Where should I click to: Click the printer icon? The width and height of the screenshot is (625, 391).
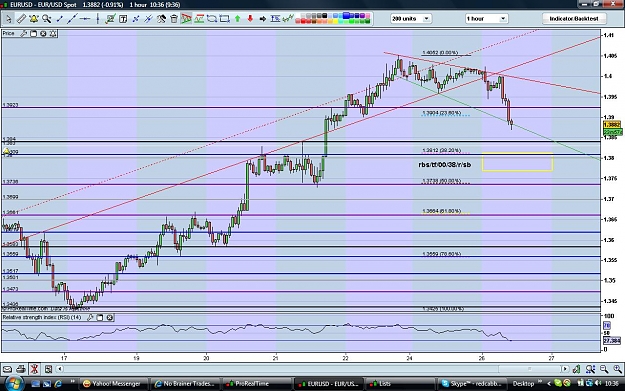(21, 369)
